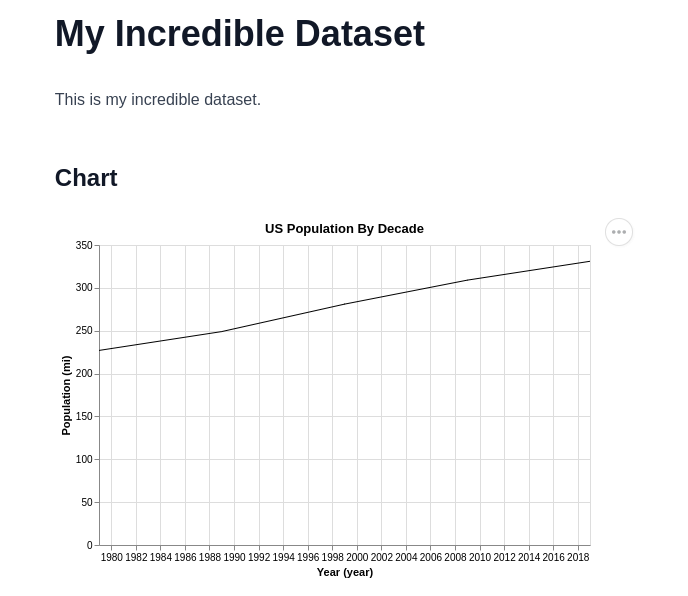Viewport: 688px width, 596px height.
Task: Click the 2010 x-axis year label
Action: coord(480,558)
